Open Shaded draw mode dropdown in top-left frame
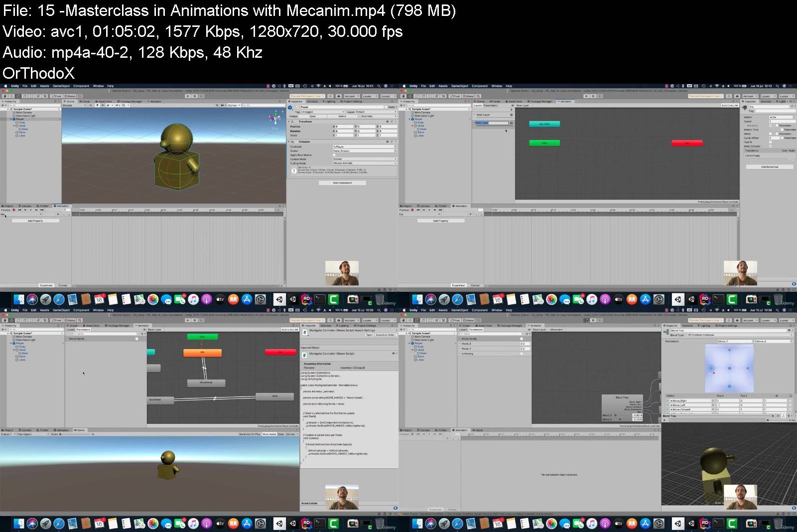 tap(74, 105)
